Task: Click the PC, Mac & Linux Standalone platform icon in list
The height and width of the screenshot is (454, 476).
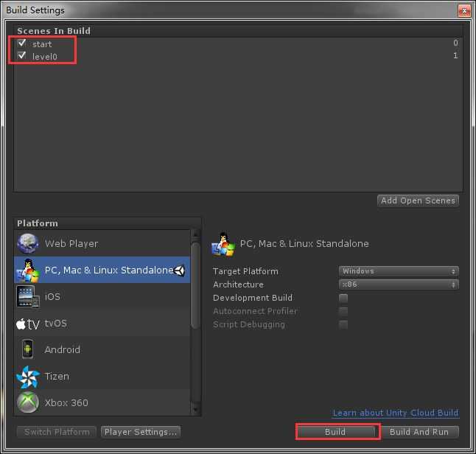Action: point(27,270)
